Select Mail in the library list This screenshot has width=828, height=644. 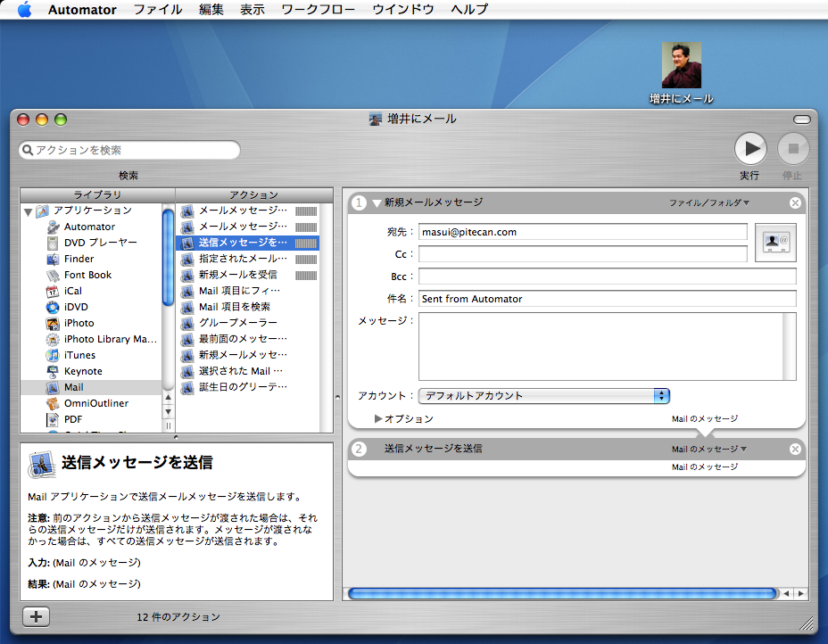[x=90, y=387]
